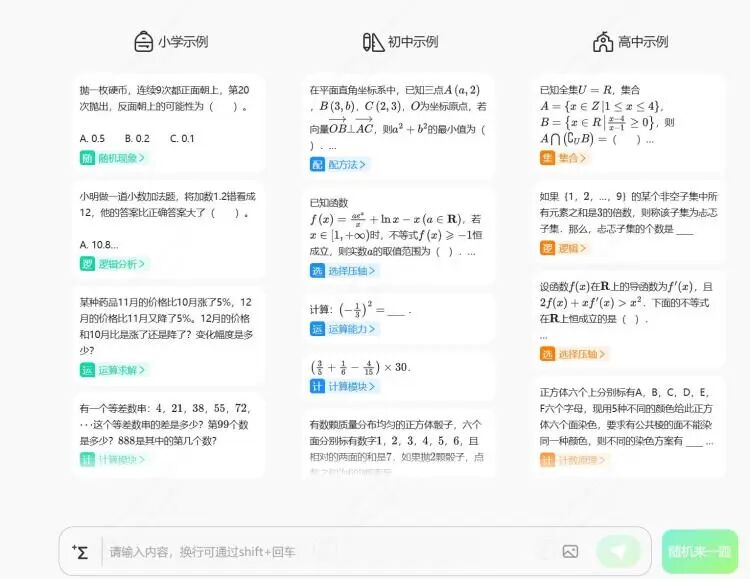
Task: Select the 初中示例 heading
Action: (413, 42)
